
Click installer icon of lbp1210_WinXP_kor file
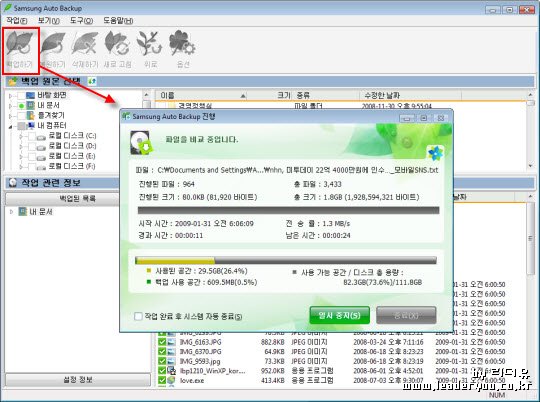171,371
